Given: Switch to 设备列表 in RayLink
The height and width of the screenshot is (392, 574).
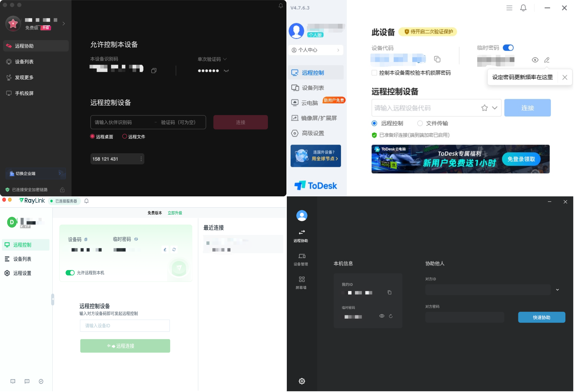Looking at the screenshot, I should (x=22, y=259).
